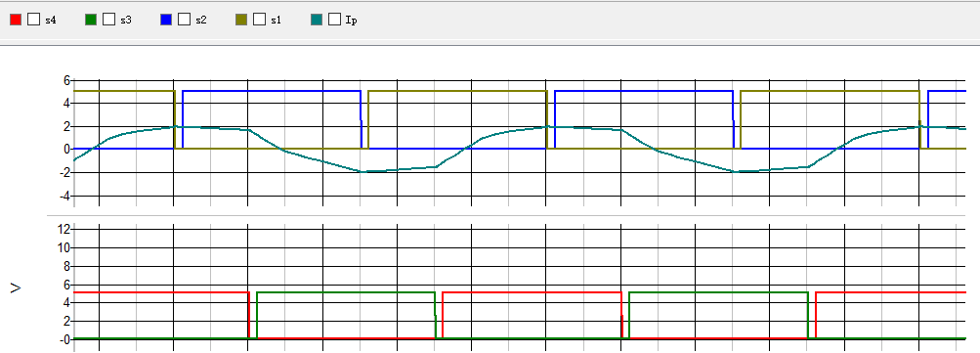Check the s1 signal box

(x=259, y=20)
